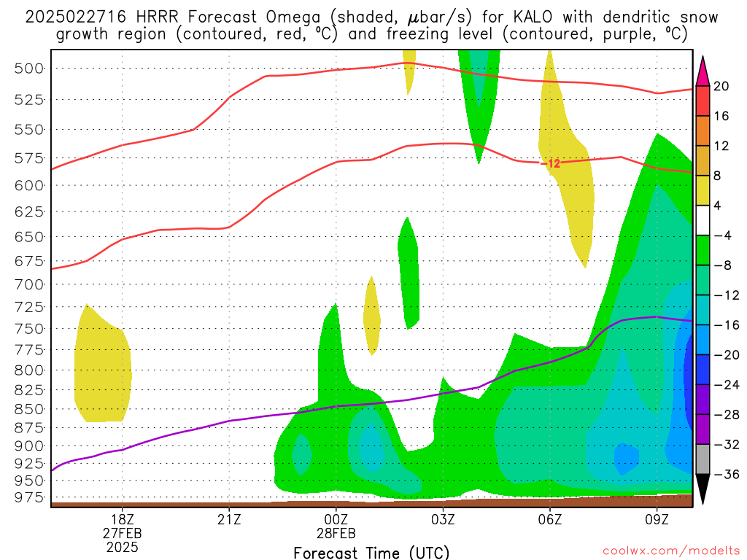Click the 625 pressure level label
The height and width of the screenshot is (560, 747).
tap(28, 211)
